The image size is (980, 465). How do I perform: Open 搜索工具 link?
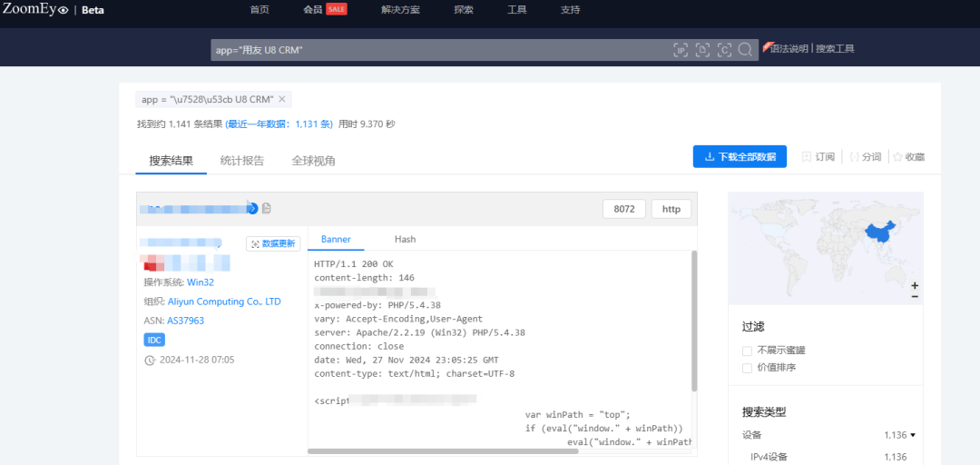coord(835,48)
